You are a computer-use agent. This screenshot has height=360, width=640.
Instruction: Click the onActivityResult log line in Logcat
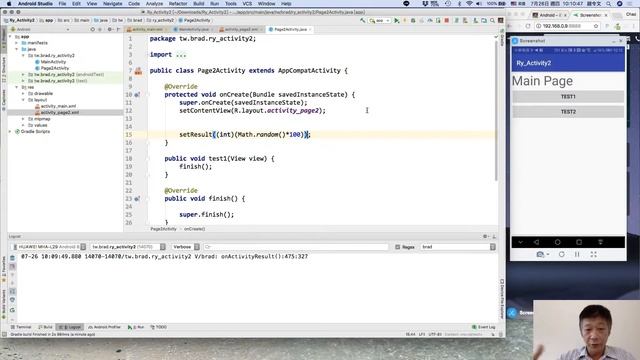164,257
